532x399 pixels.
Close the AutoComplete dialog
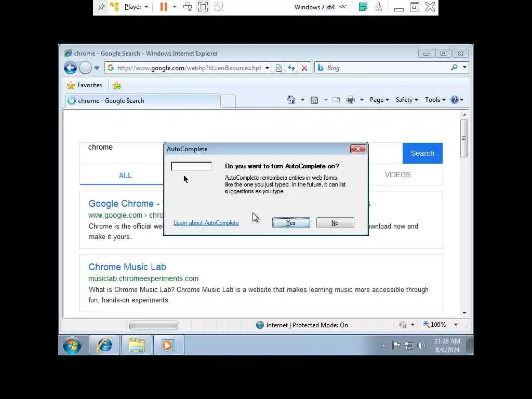pos(358,149)
